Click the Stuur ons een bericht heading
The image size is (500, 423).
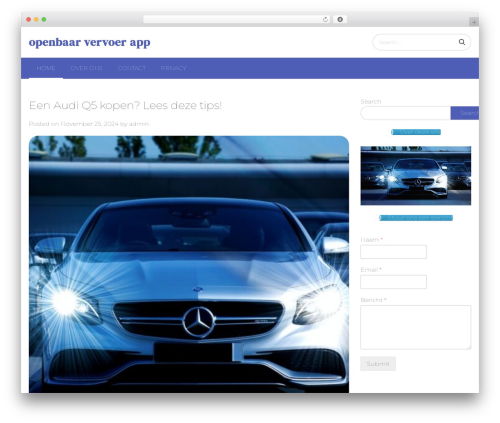[416, 218]
